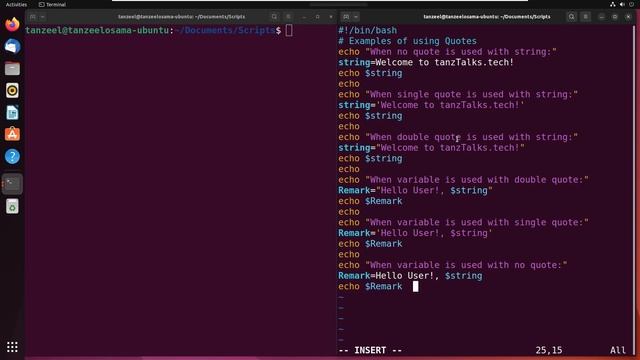640x360 pixels.
Task: Open the Files manager in the dock
Action: [x=12, y=68]
